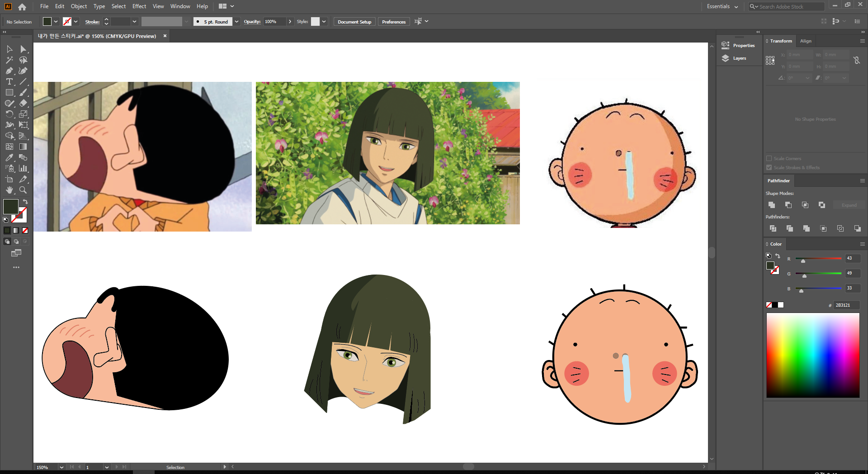
Task: Open the Essentials workspace switcher
Action: [x=722, y=6]
